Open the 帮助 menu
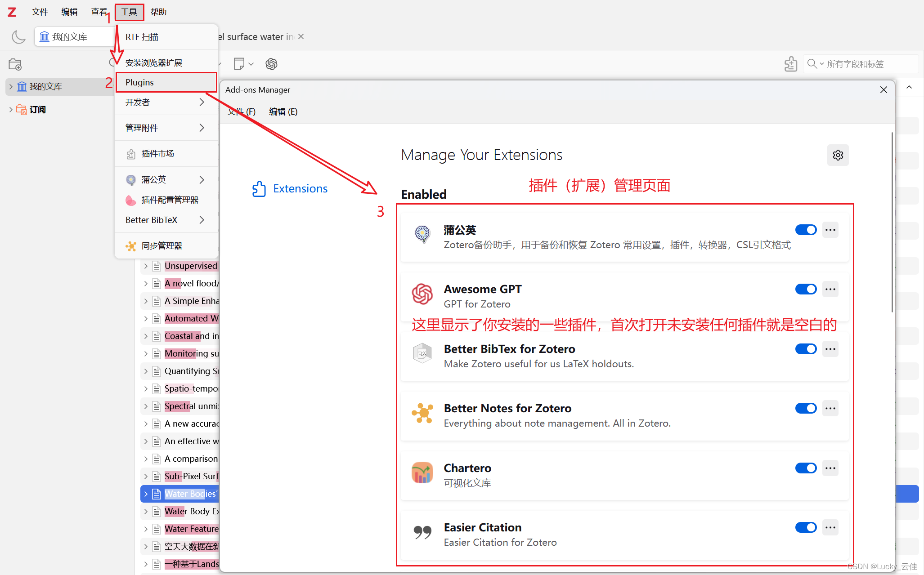The width and height of the screenshot is (924, 575). [x=158, y=12]
